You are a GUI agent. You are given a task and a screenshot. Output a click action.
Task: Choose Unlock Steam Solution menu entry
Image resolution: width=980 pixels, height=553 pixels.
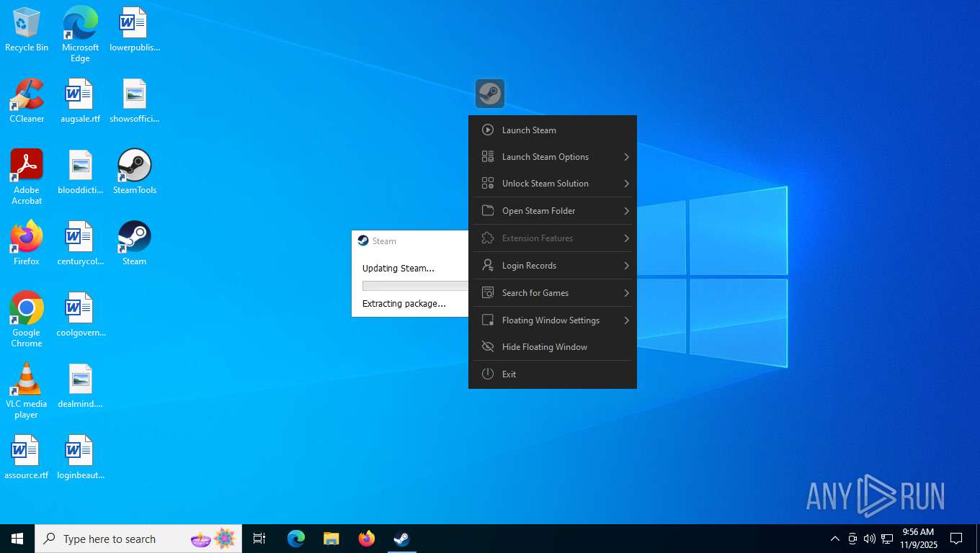[553, 183]
